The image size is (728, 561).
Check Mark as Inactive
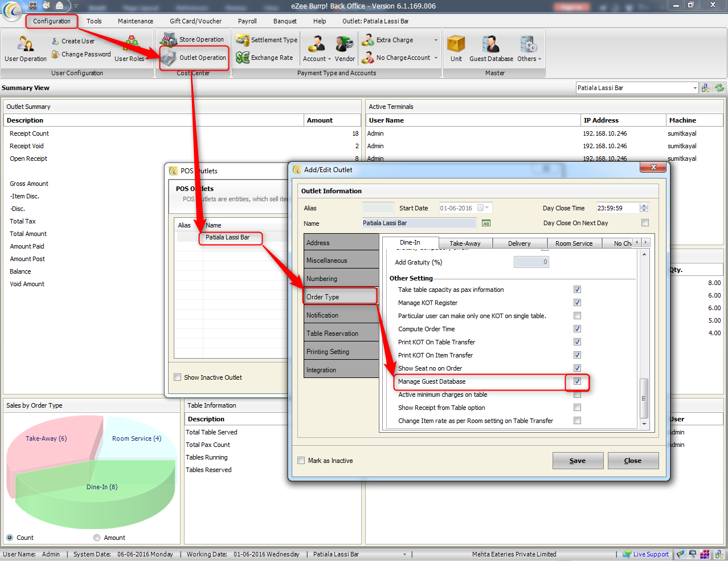(x=301, y=461)
